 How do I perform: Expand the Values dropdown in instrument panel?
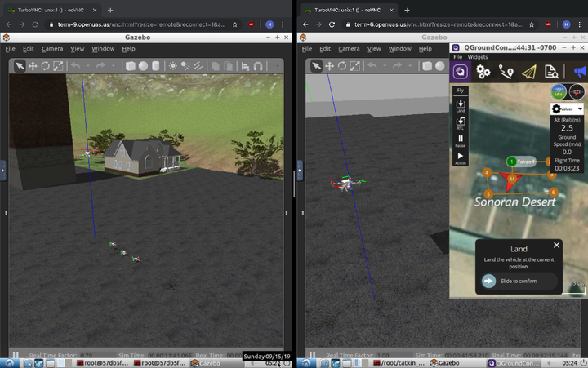coord(568,109)
